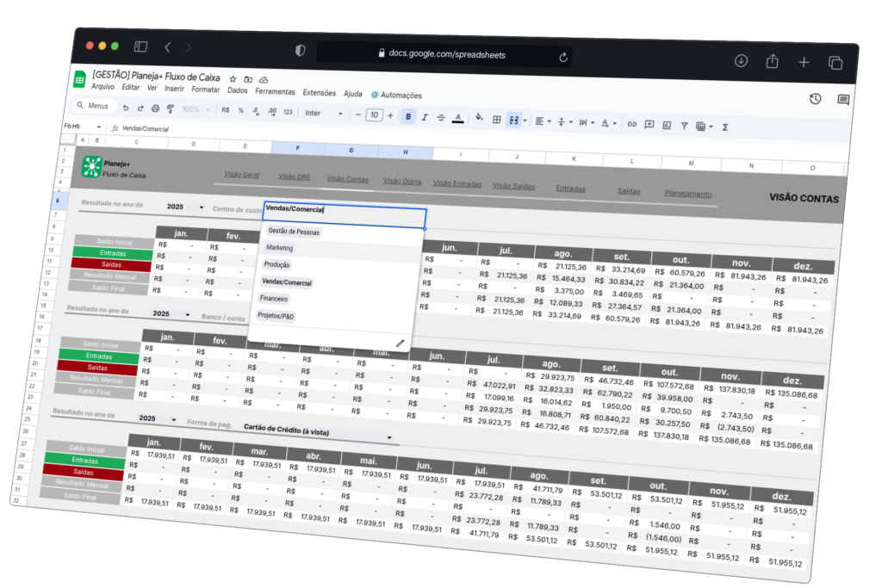Open the Cartão de Crédito payment dropdown
Screen dimensions: 882x588
click(388, 437)
